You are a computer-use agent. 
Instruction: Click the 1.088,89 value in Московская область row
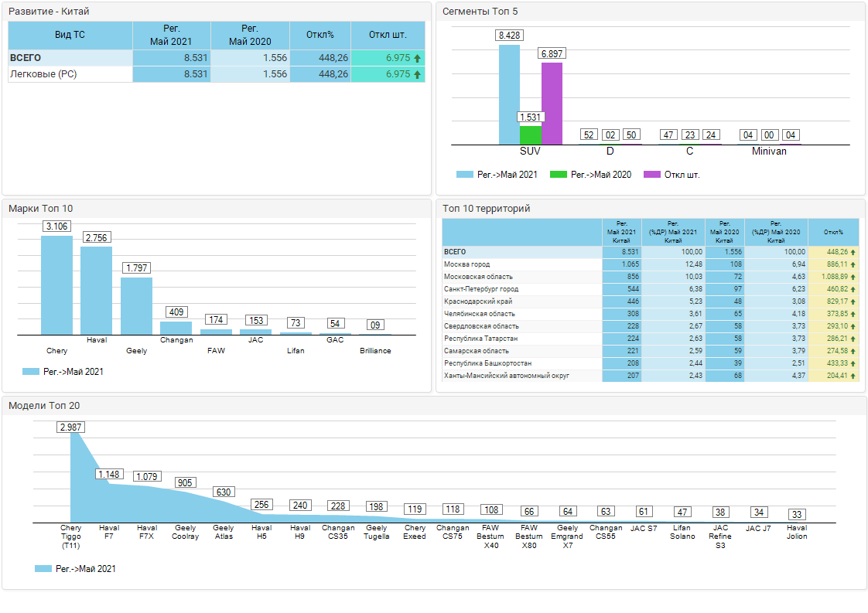coord(835,277)
